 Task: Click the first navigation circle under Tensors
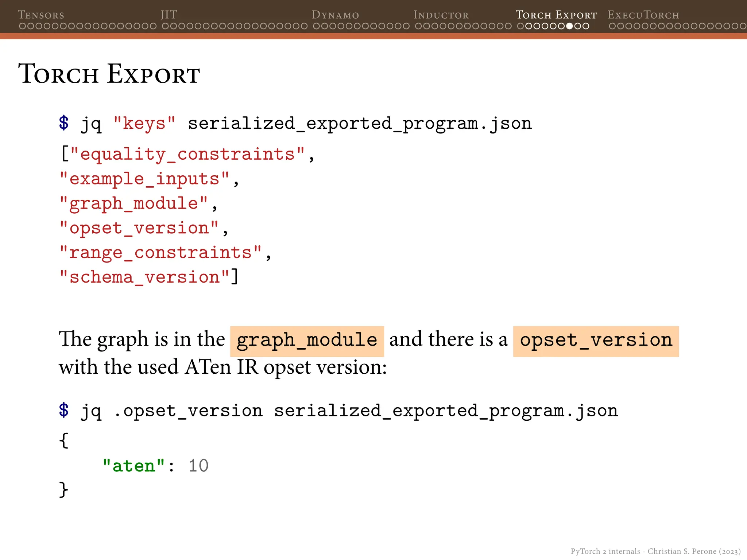22,26
